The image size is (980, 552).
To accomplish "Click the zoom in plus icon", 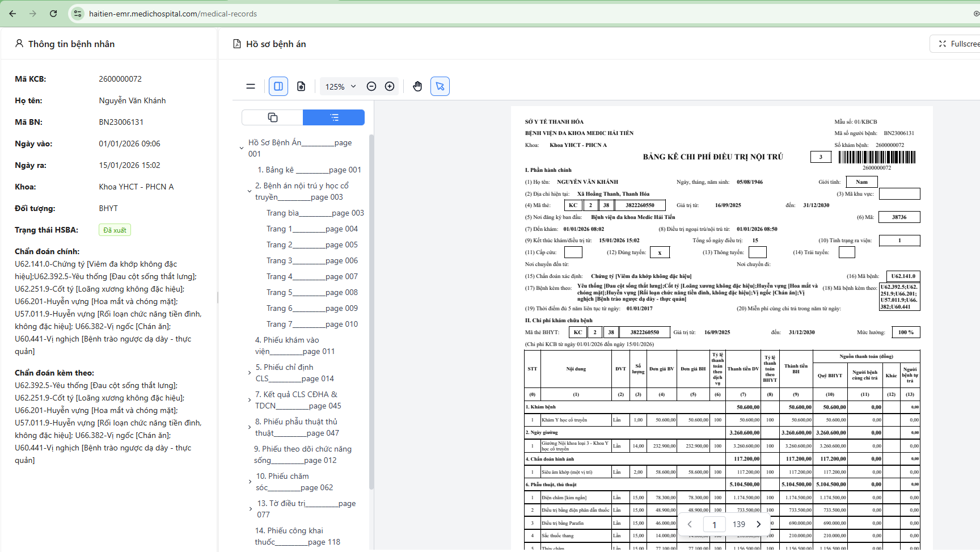I will 390,86.
